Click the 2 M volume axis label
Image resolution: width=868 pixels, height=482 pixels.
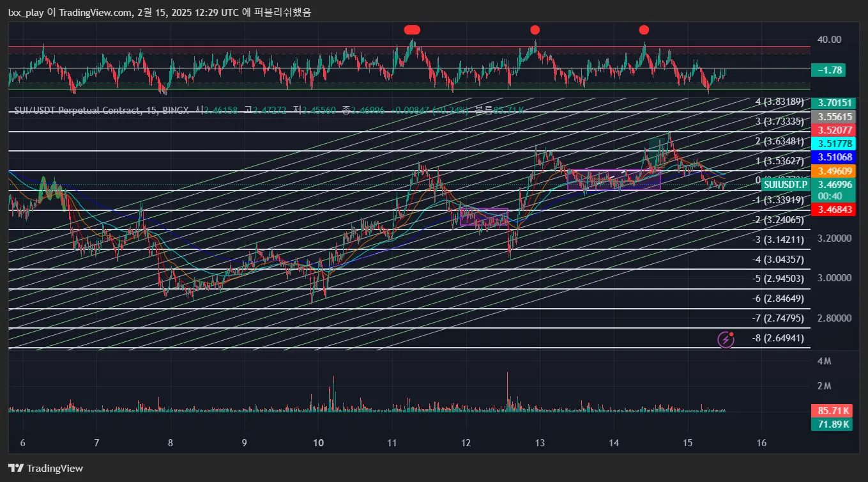coord(824,386)
